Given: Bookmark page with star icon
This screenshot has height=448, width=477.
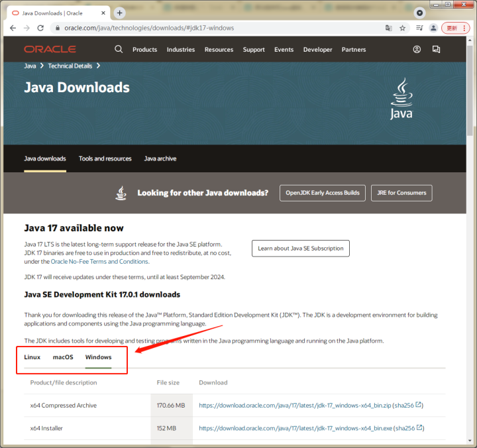Looking at the screenshot, I should pos(403,28).
